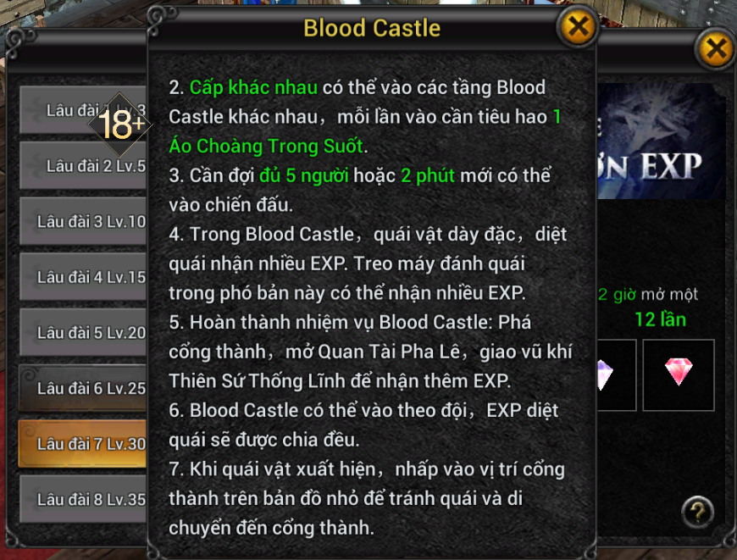Open Lâu đài 5 Lv.20 tab
This screenshot has height=560, width=737.
(x=83, y=332)
